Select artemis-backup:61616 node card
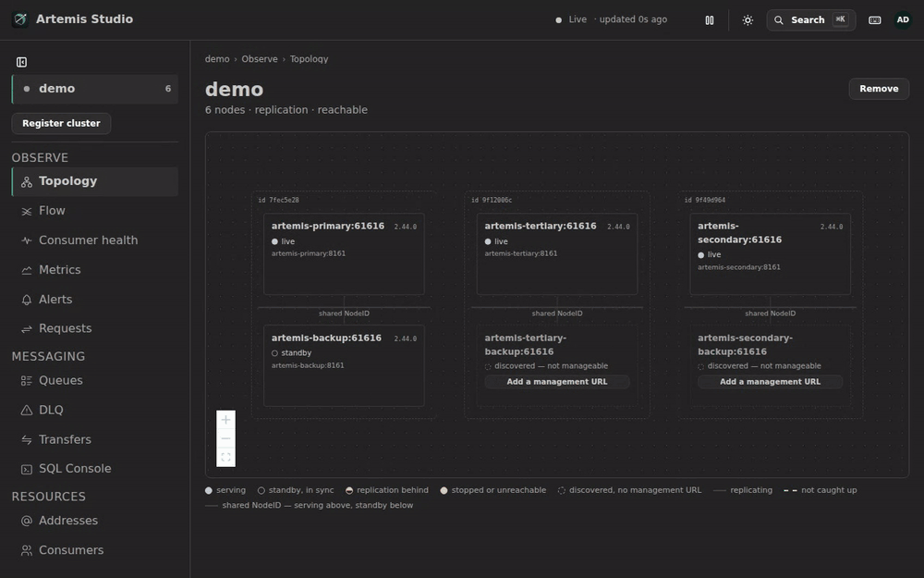 pyautogui.click(x=344, y=365)
